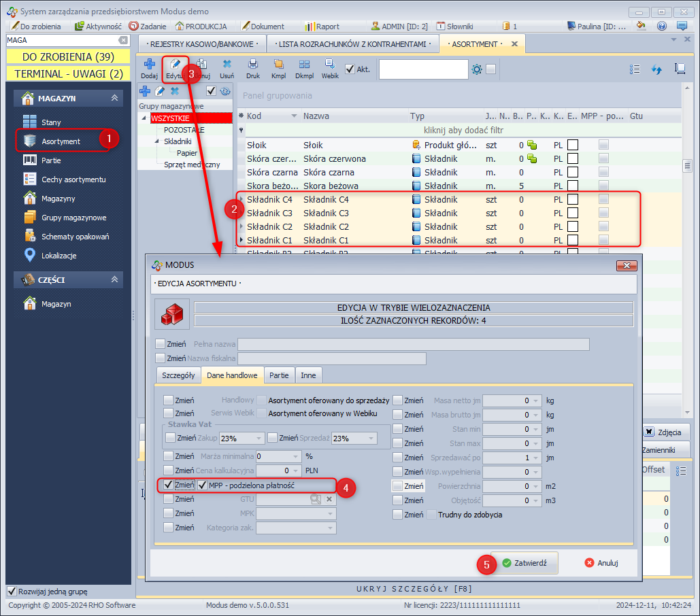The height and width of the screenshot is (616, 700).
Task: Click the Usuń delete toolbar icon
Action: (x=227, y=68)
